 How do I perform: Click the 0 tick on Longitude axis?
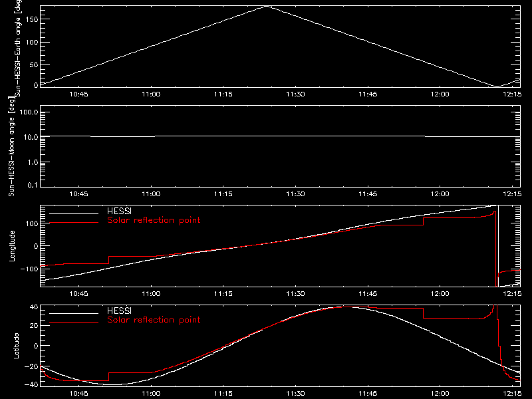pos(36,246)
